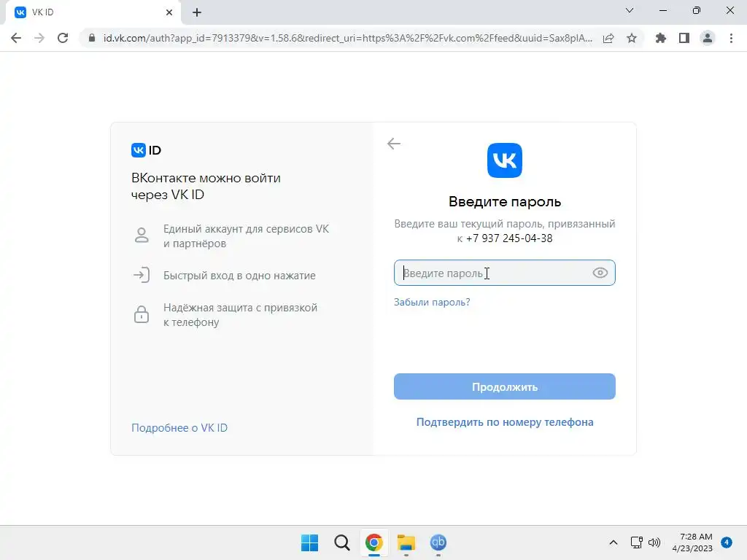
Task: Open clock showing 7:28 AM
Action: tap(692, 542)
